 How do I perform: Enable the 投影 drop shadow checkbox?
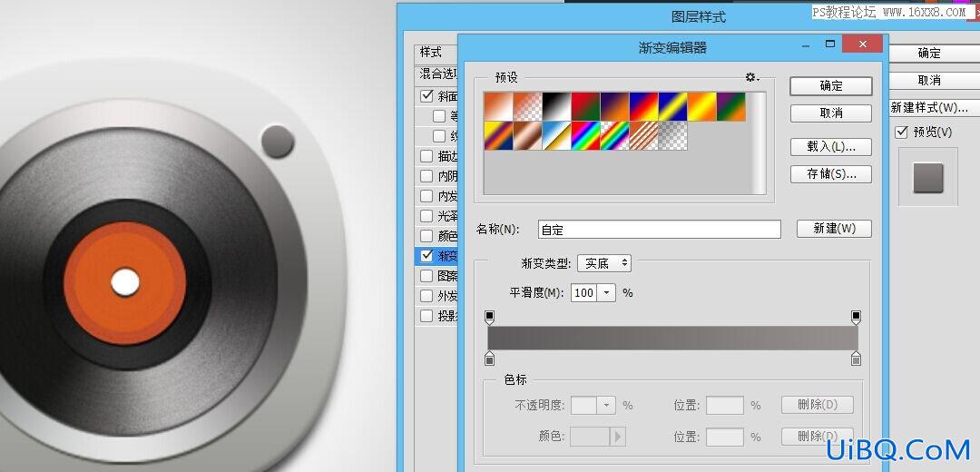point(426,316)
